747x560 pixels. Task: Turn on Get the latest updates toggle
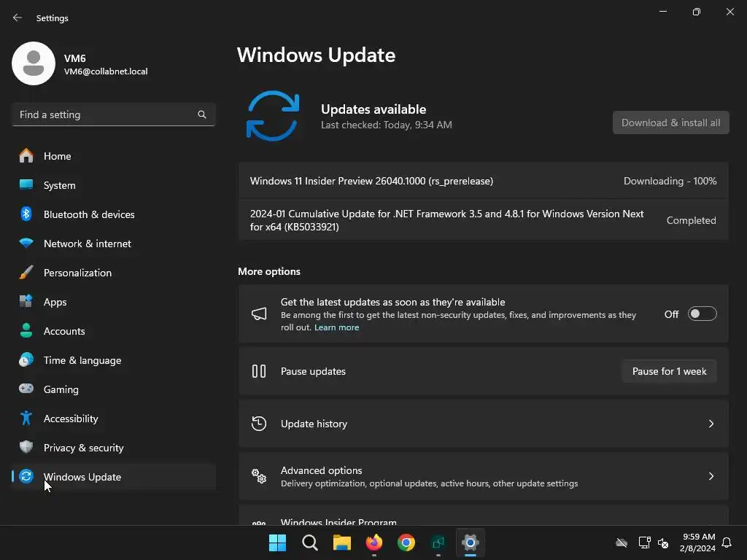703,314
